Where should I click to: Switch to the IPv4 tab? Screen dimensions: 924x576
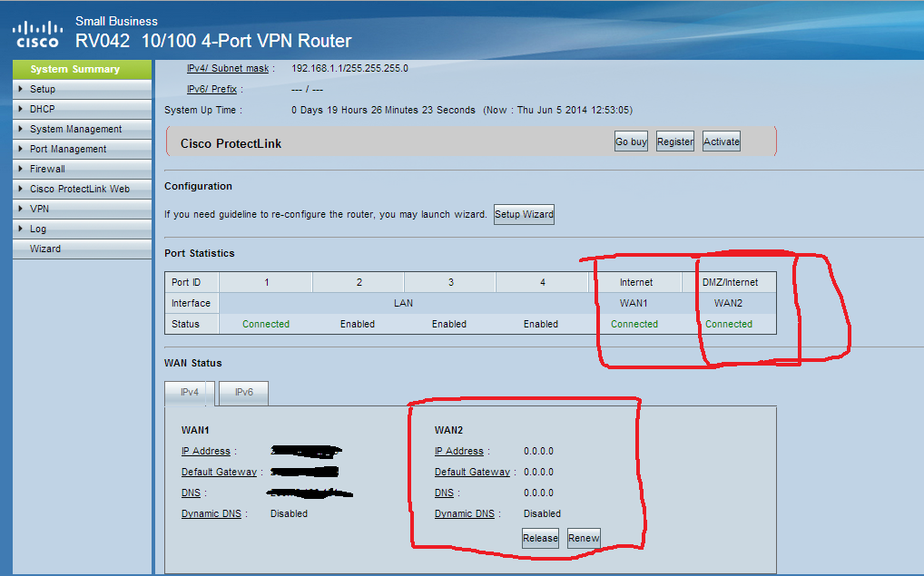click(x=189, y=392)
